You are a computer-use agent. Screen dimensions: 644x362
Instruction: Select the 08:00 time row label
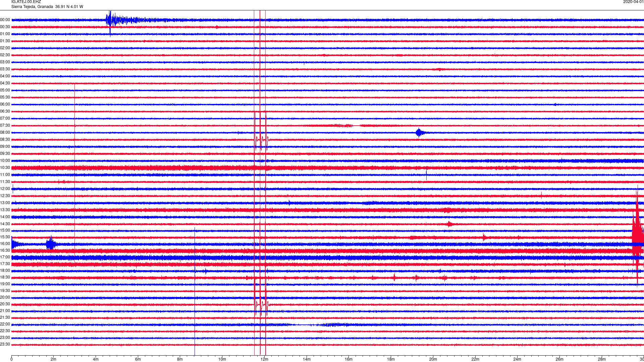point(5,132)
